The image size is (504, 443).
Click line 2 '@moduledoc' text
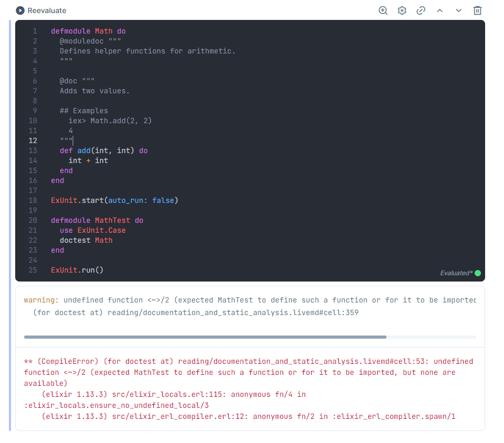(82, 41)
